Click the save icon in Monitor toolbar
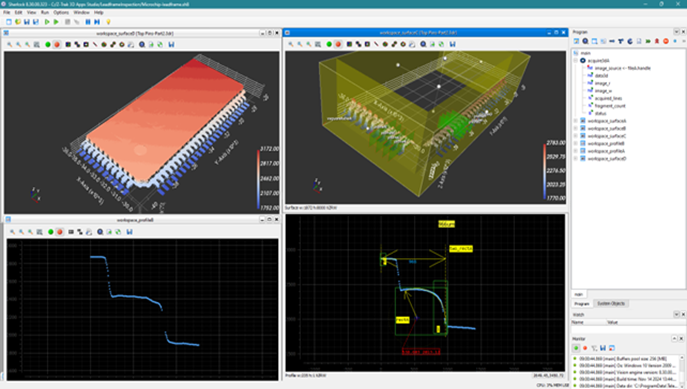This screenshot has height=389, width=687. pyautogui.click(x=603, y=348)
